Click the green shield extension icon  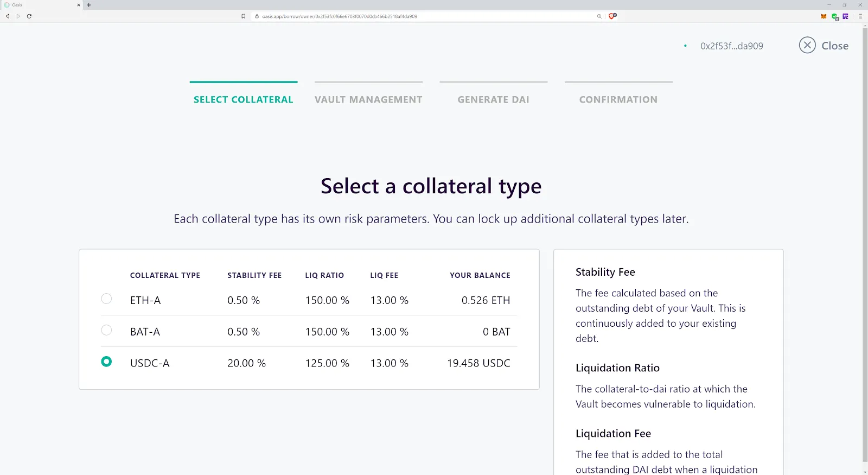click(835, 17)
